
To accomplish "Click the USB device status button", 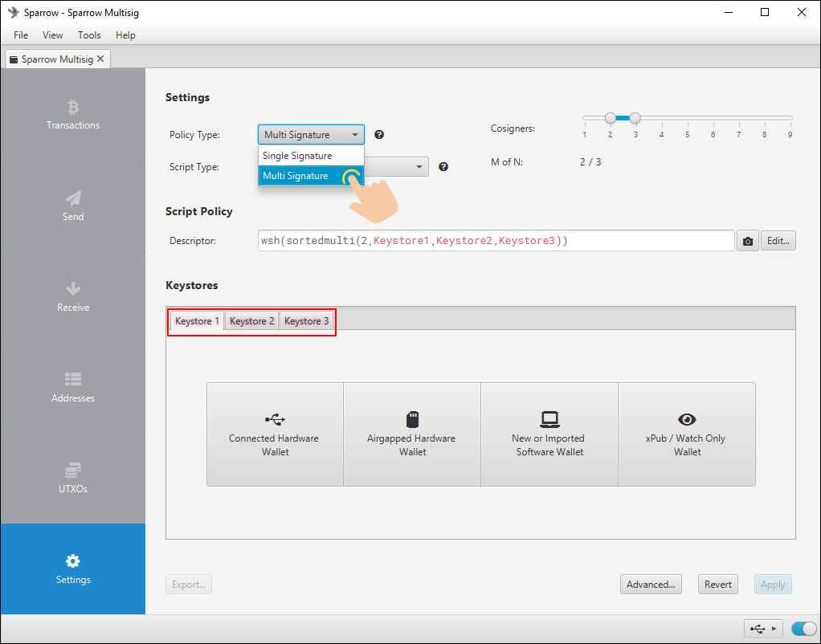I will point(762,629).
